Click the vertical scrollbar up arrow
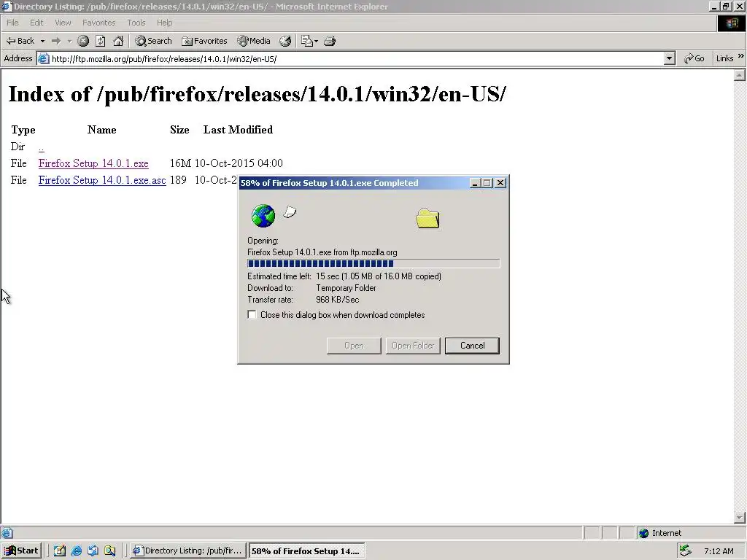This screenshot has width=747, height=560. click(x=740, y=75)
